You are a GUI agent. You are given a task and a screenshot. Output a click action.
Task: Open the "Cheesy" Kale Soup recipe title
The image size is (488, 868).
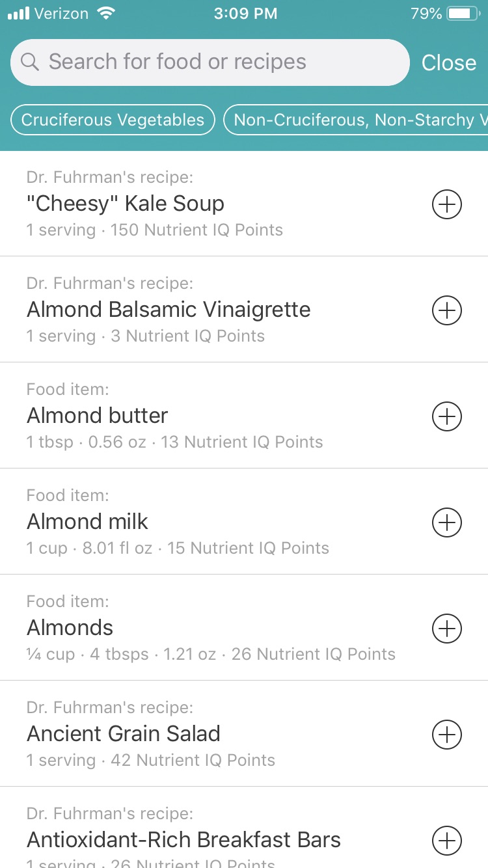126,204
